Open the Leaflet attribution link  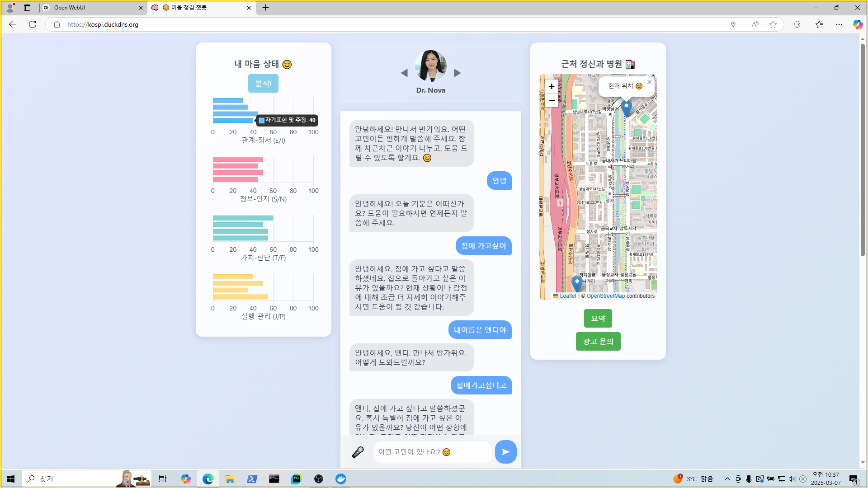(x=568, y=296)
